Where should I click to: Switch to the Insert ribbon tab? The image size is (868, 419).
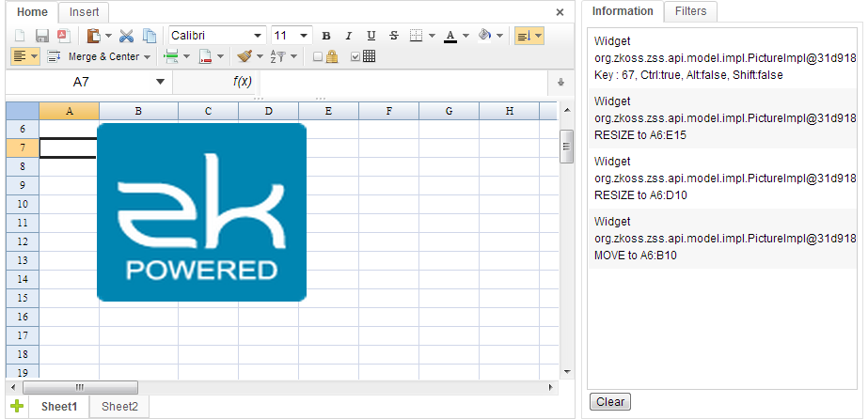point(84,12)
